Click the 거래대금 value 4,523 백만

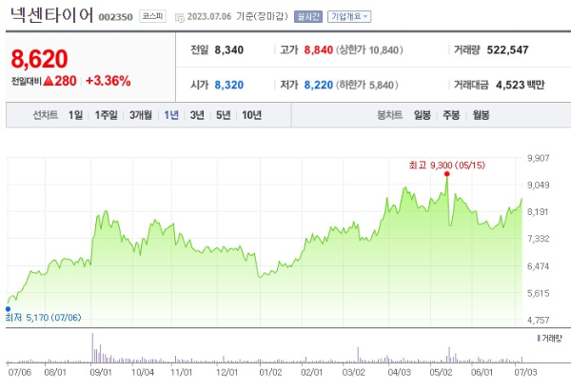pos(520,85)
